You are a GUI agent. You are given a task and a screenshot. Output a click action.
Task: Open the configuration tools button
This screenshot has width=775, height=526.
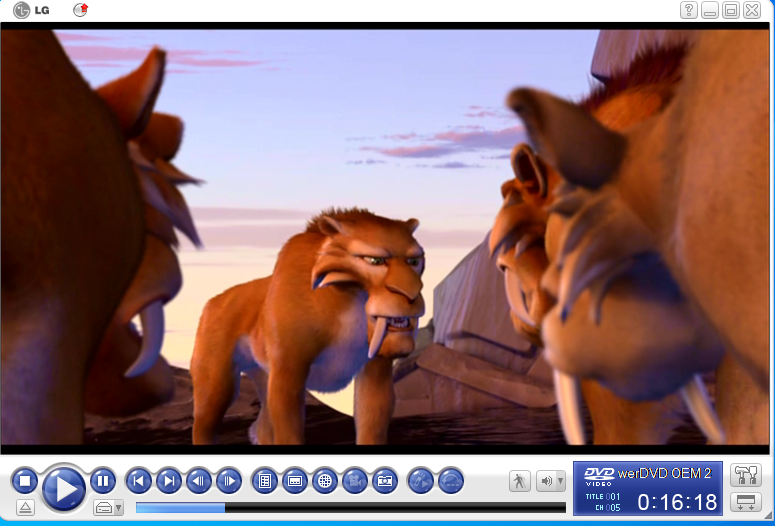tap(745, 475)
